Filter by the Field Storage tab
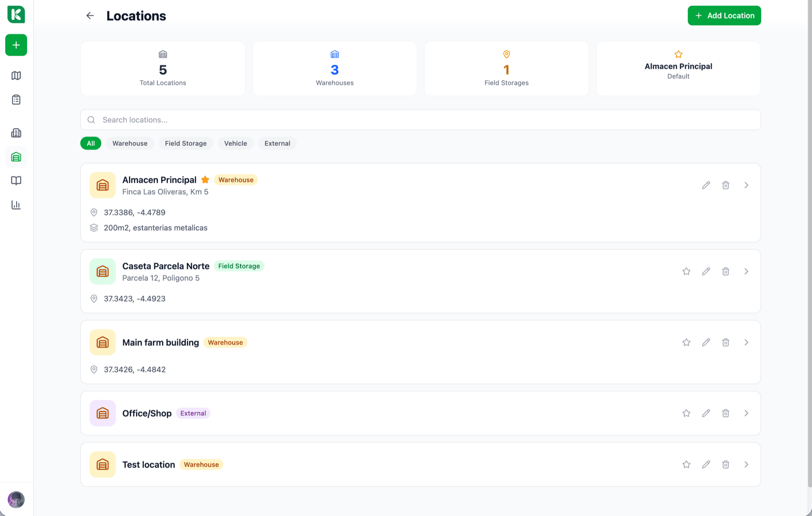The height and width of the screenshot is (516, 812). point(186,143)
